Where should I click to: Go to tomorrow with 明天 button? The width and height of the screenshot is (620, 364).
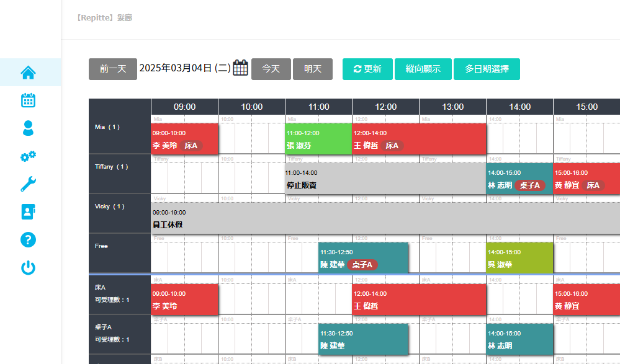(x=312, y=69)
